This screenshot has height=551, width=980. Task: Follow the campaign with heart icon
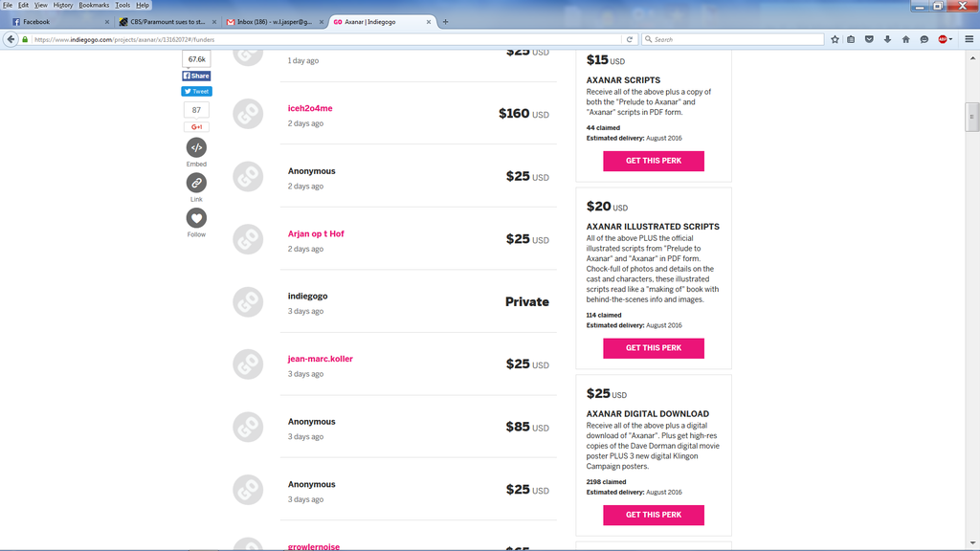(196, 218)
